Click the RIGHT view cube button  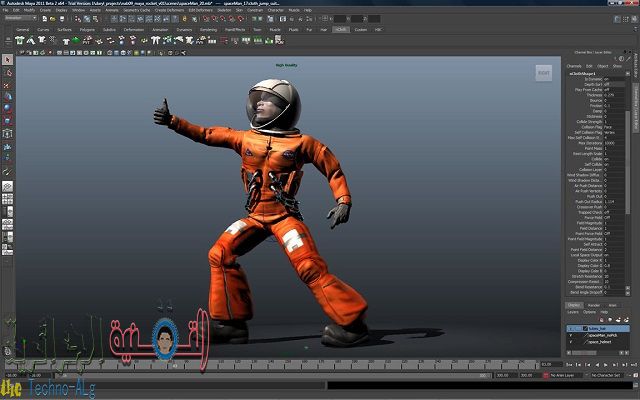click(x=543, y=72)
